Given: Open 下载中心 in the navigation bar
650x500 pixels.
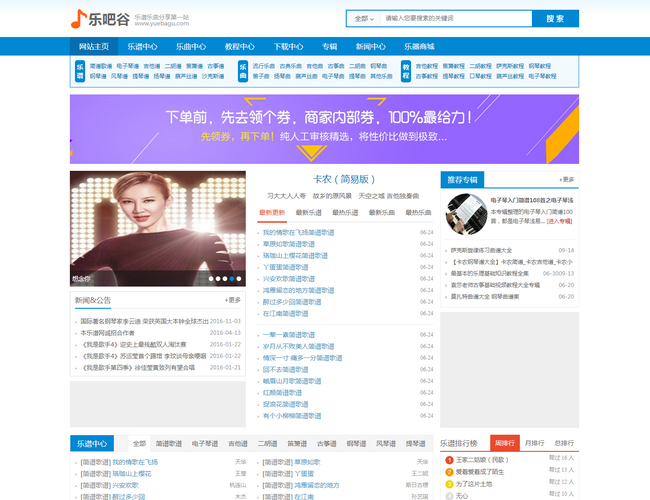Looking at the screenshot, I should click(288, 46).
